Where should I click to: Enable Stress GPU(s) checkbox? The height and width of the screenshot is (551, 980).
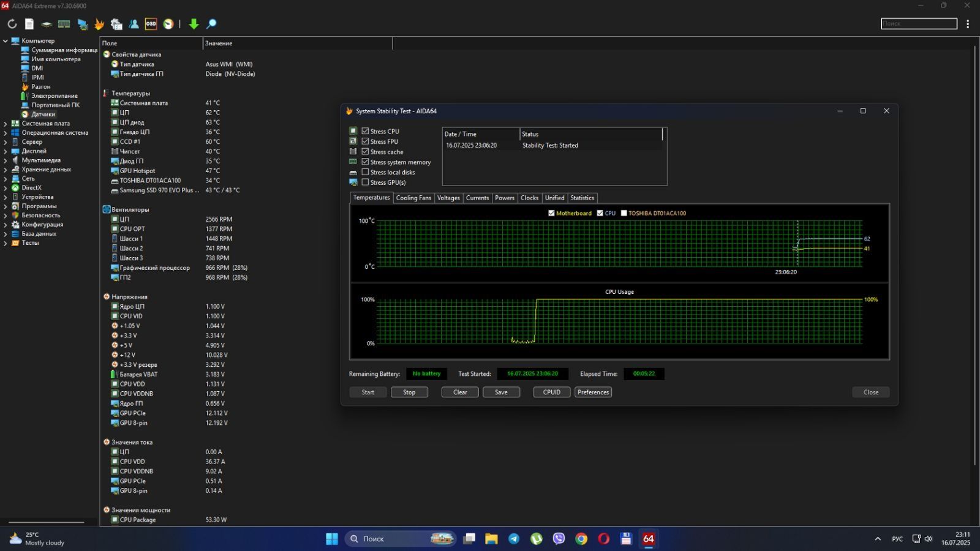tap(365, 182)
